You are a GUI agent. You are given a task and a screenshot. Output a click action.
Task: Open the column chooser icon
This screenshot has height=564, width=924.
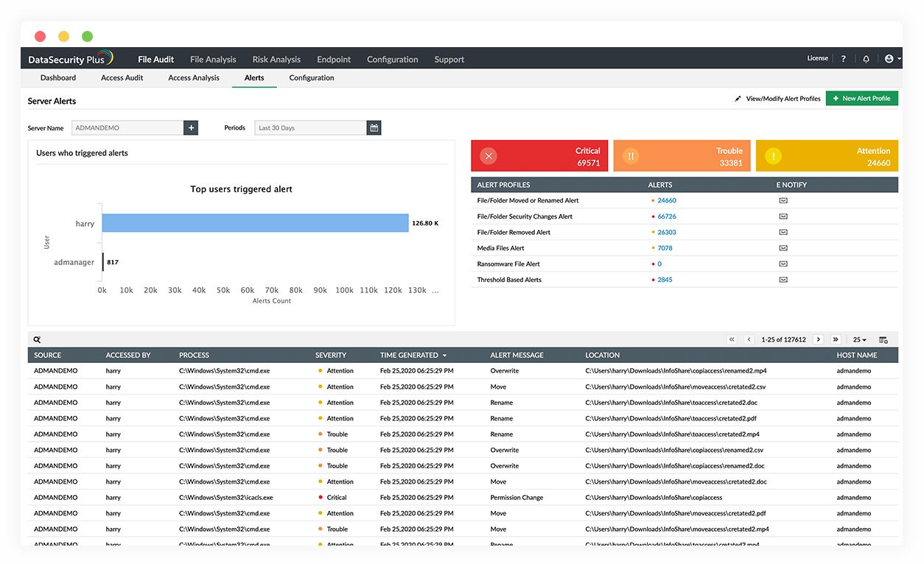click(x=883, y=339)
